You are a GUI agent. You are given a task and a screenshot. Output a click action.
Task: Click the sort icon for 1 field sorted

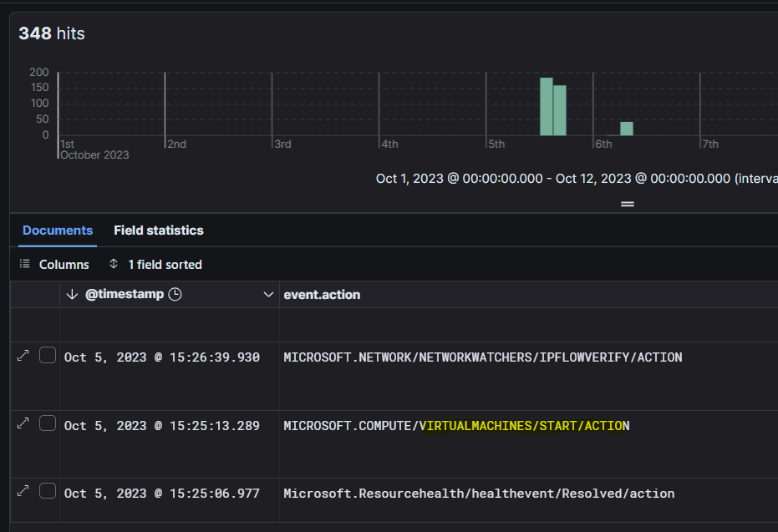(114, 264)
